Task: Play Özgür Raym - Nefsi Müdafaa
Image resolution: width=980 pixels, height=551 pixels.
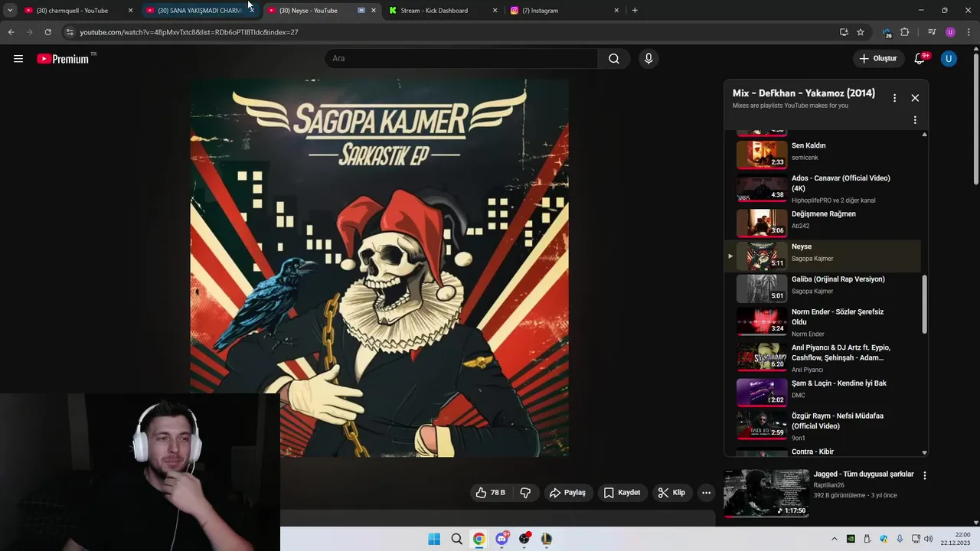Action: (823, 425)
